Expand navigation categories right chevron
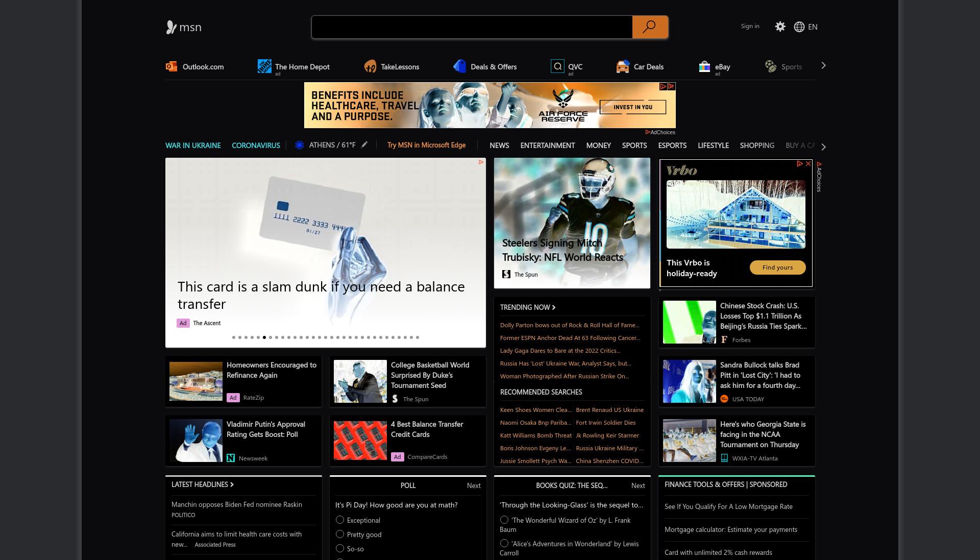Screen dimensions: 980x560 (x=823, y=147)
